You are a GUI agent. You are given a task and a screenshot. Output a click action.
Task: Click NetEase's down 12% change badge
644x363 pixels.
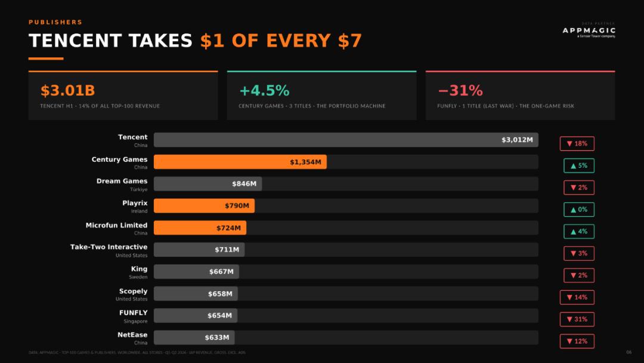coord(577,342)
